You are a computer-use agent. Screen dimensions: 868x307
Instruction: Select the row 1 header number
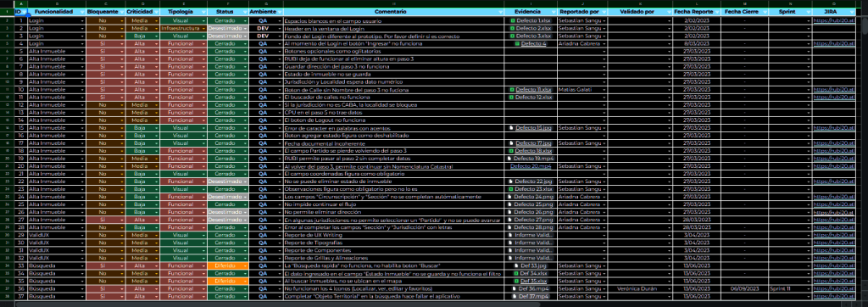[x=7, y=12]
